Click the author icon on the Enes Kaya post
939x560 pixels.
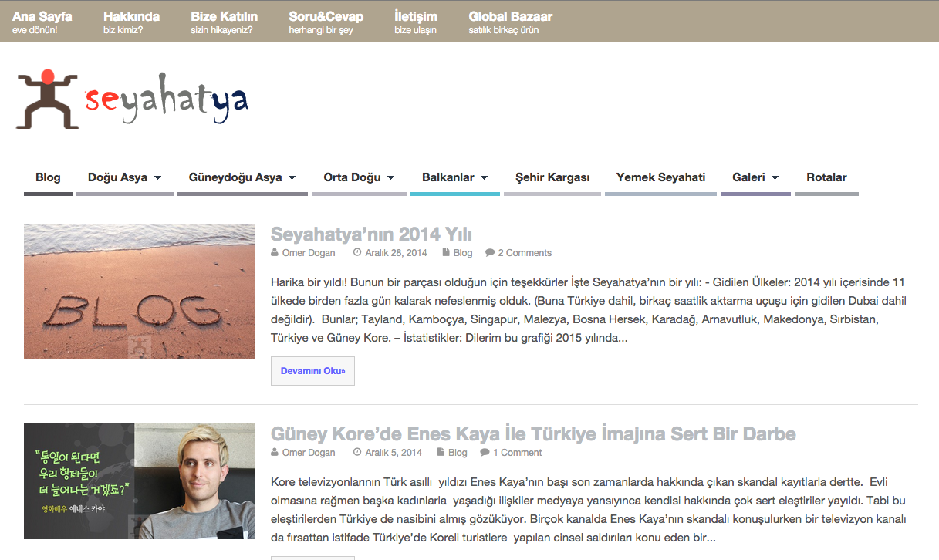(274, 452)
